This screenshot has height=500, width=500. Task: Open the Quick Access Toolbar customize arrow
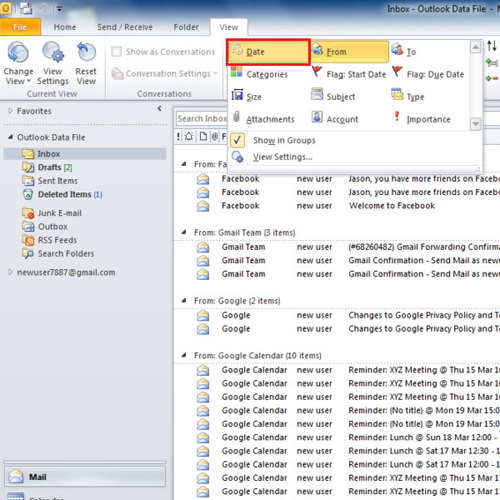point(59,9)
